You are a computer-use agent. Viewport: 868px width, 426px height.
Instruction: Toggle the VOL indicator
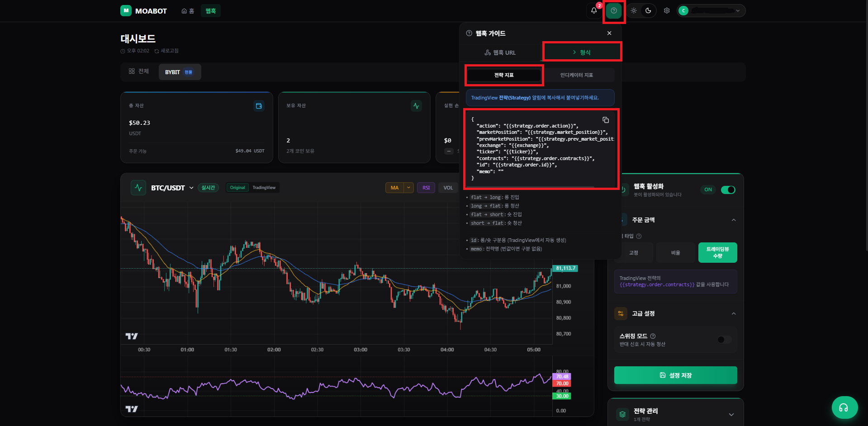click(448, 188)
